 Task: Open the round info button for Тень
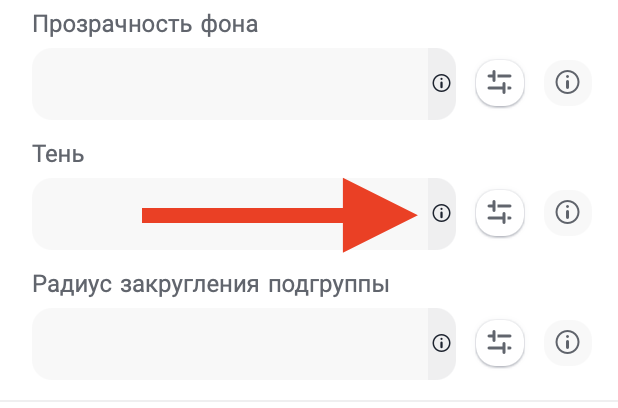(568, 213)
